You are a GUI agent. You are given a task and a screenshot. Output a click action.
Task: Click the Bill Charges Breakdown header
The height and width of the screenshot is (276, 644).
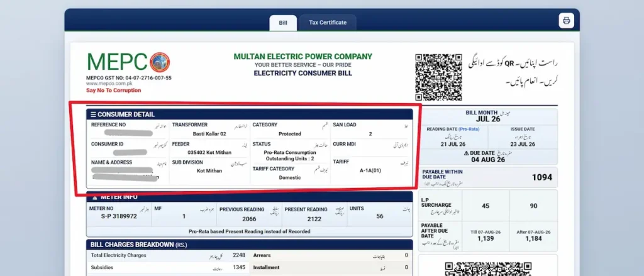[249, 245]
